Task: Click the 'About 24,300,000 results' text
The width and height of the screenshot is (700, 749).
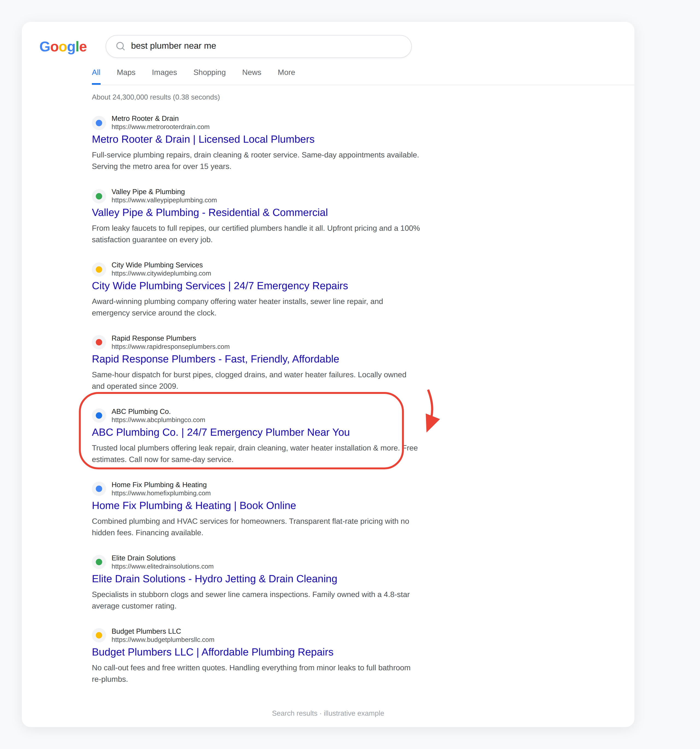Action: (156, 97)
